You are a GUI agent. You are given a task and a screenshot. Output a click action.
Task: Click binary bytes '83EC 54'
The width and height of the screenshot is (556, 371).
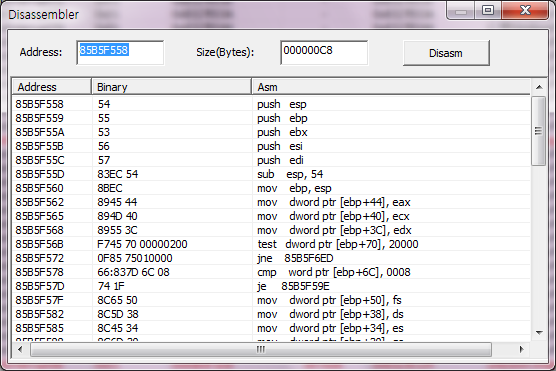(118, 174)
